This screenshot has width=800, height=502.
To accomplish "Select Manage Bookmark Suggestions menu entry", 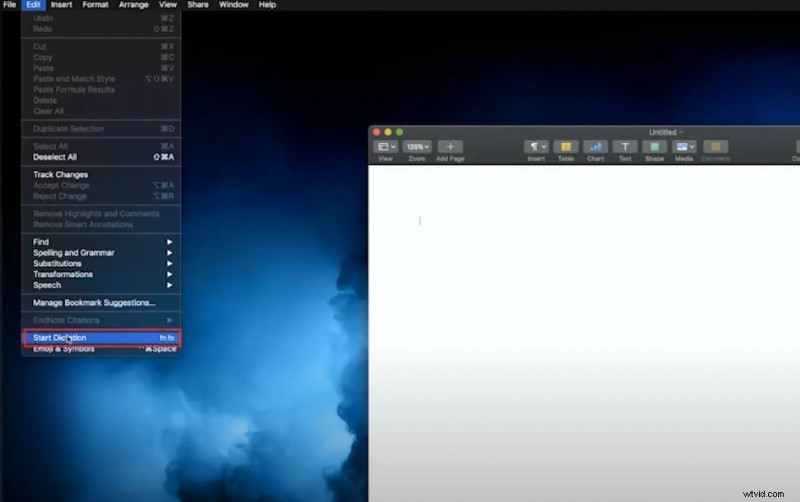I will tap(94, 302).
